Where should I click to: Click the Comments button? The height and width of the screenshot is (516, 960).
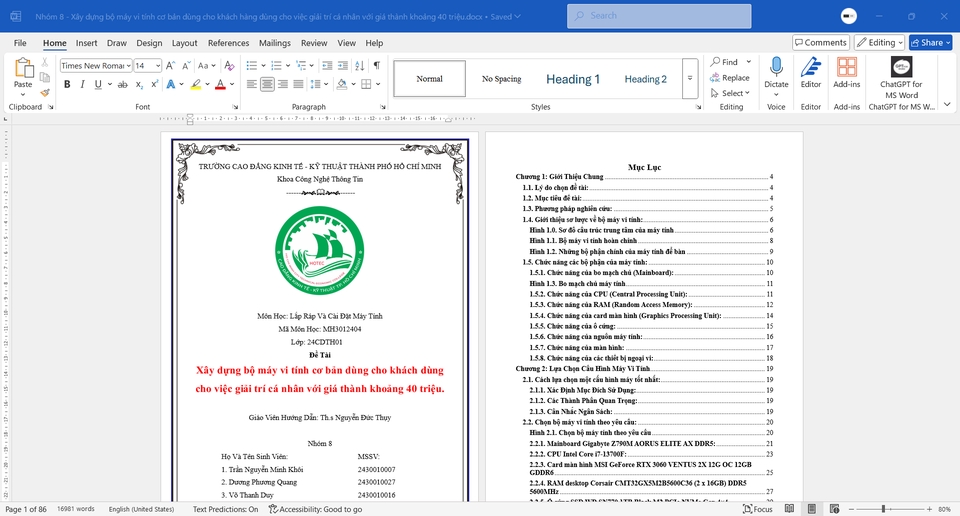[820, 42]
